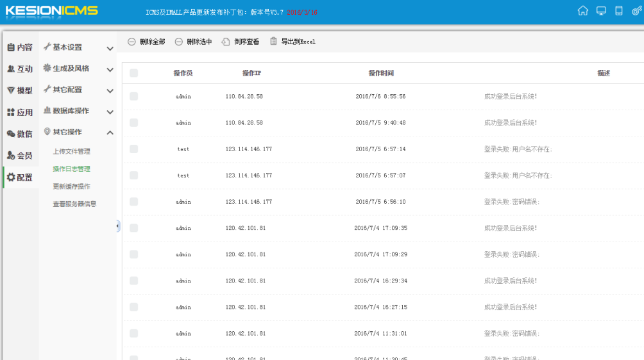644x360 pixels.
Task: Click 删除选中 (delete selected) toolbar button
Action: click(193, 42)
